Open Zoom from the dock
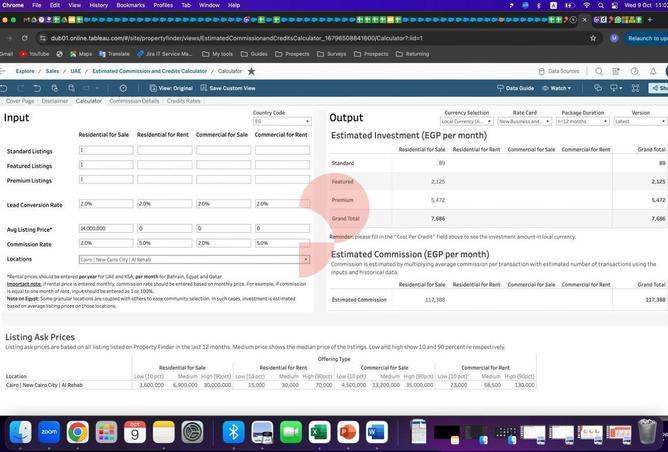This screenshot has height=452, width=668. 49,432
